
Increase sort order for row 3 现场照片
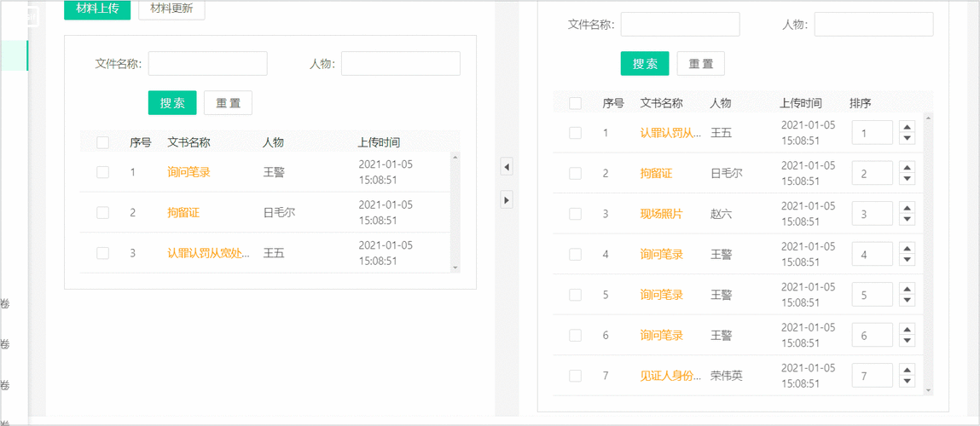(x=907, y=208)
